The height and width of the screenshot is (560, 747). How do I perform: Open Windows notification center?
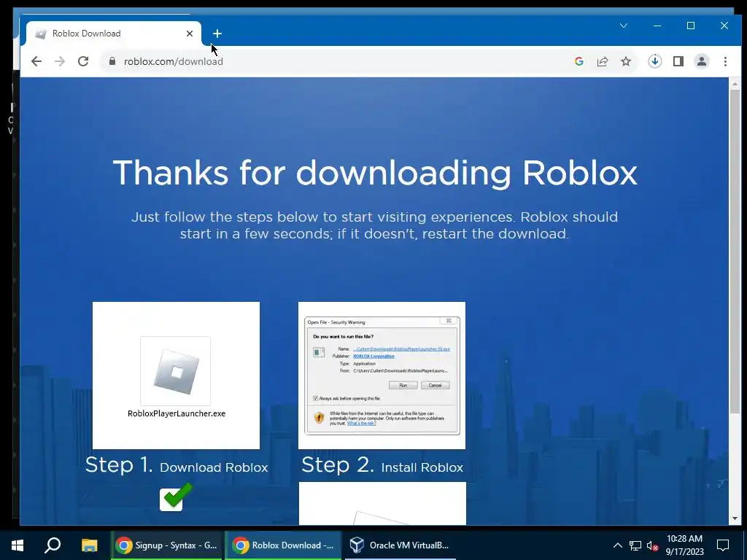(723, 545)
